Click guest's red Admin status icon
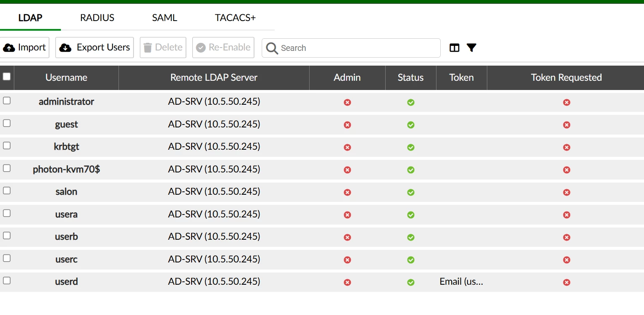The width and height of the screenshot is (644, 315). (x=347, y=125)
